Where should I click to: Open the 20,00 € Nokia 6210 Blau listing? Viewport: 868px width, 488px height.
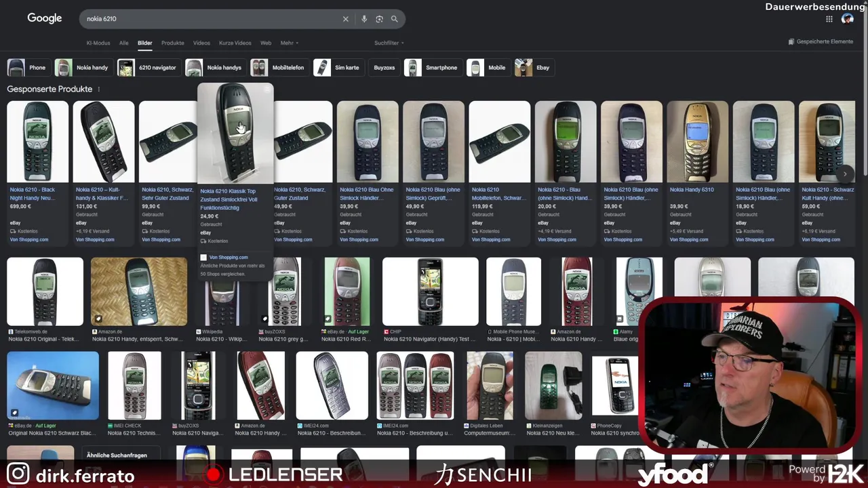pyautogui.click(x=566, y=173)
